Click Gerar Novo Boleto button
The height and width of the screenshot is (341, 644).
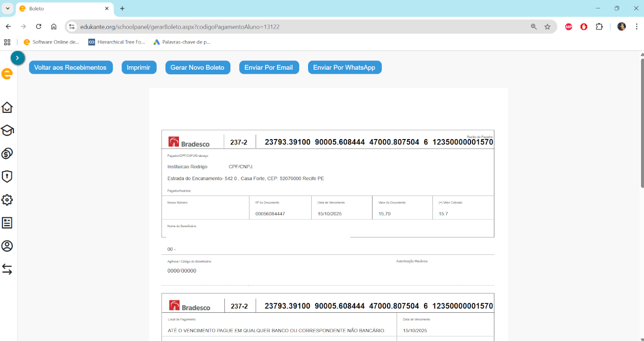[x=197, y=67]
